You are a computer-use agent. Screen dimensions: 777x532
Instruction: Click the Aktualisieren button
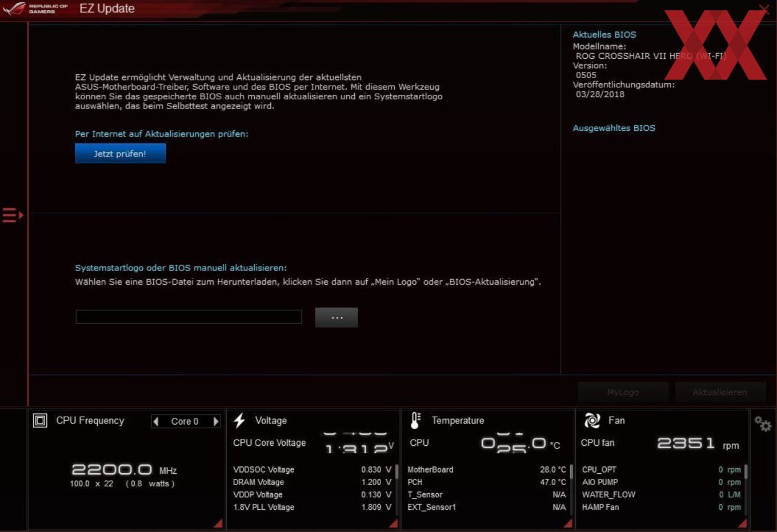click(x=720, y=392)
